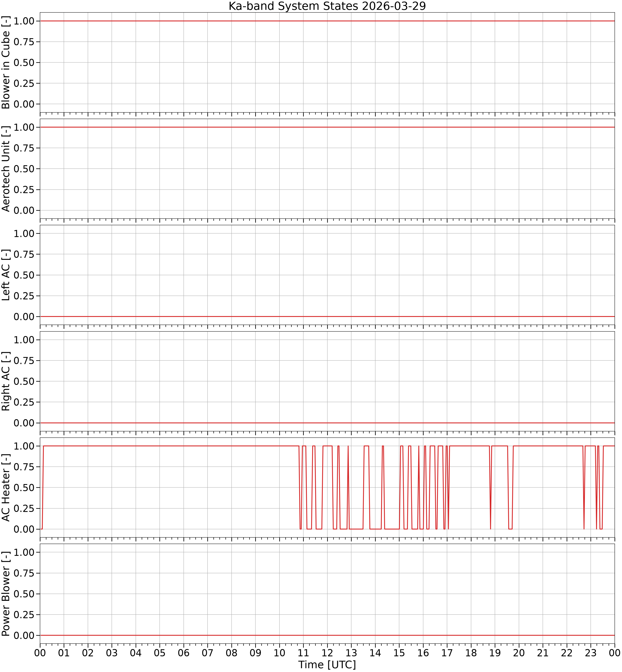Viewport: 622px width, 672px height.
Task: Click the 0.75 tick of Blower in Cube
Action: click(24, 42)
